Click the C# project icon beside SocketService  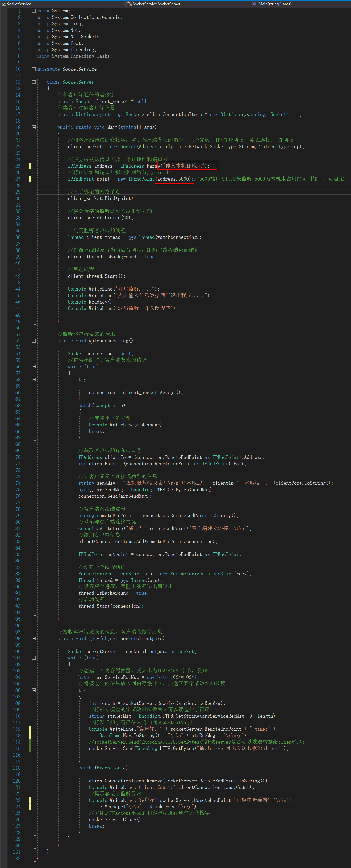click(x=4, y=4)
